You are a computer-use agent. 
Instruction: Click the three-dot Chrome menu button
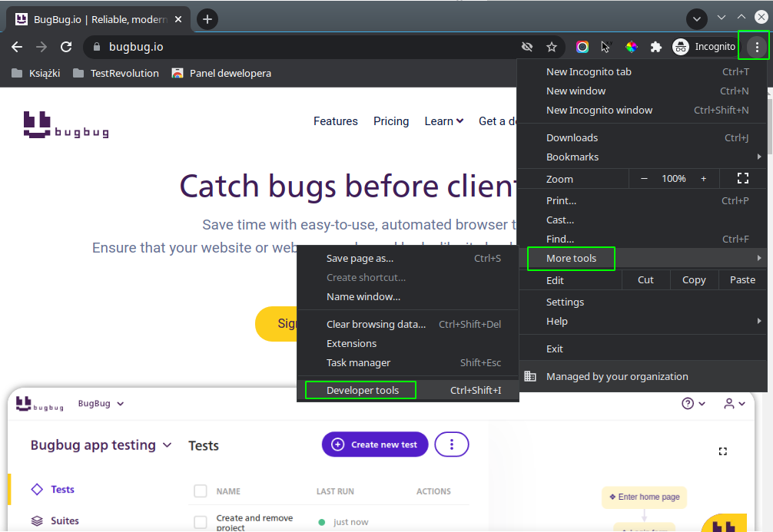coord(757,47)
